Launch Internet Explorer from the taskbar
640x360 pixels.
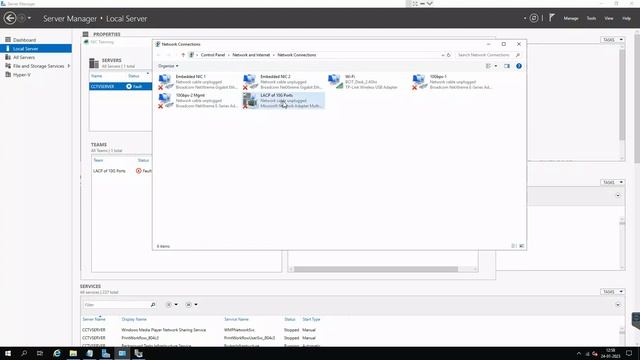coord(57,353)
